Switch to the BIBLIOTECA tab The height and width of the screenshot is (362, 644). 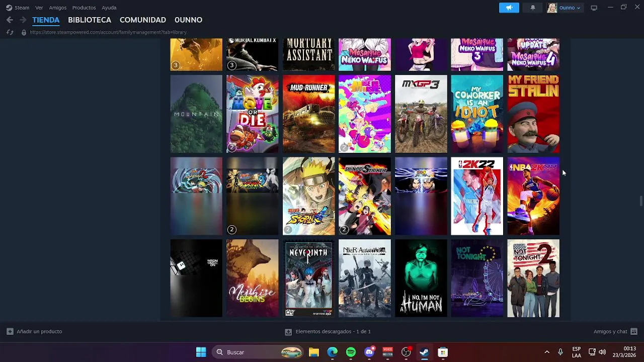tap(90, 20)
